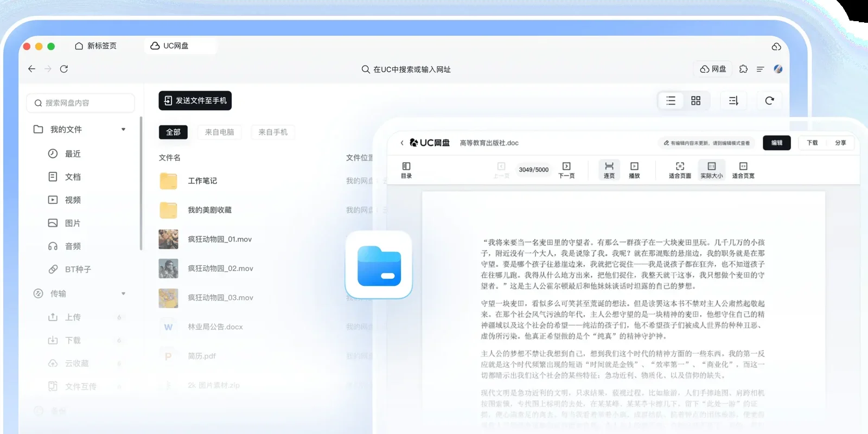Screen dimensions: 868x434
Task: Go back with the browser back arrow
Action: point(32,69)
